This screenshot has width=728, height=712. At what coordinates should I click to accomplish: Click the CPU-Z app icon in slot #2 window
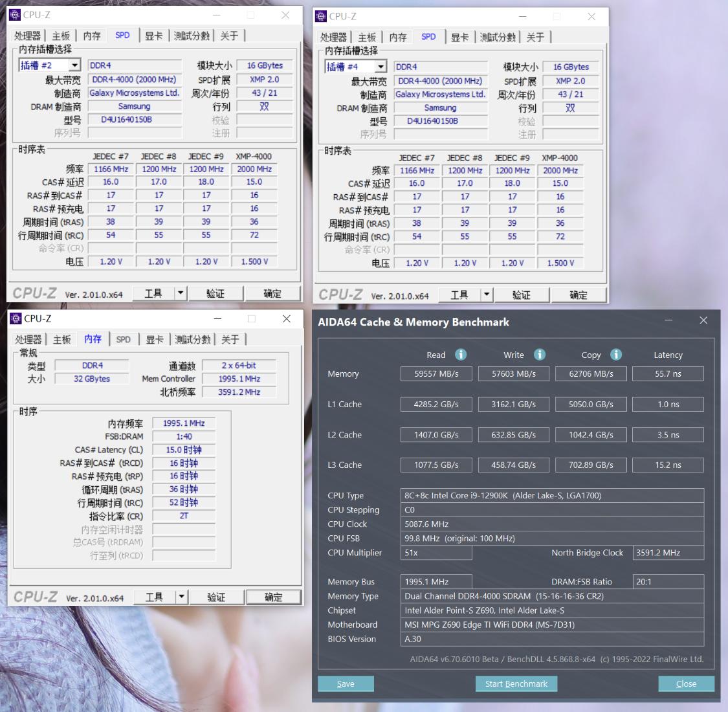15,15
